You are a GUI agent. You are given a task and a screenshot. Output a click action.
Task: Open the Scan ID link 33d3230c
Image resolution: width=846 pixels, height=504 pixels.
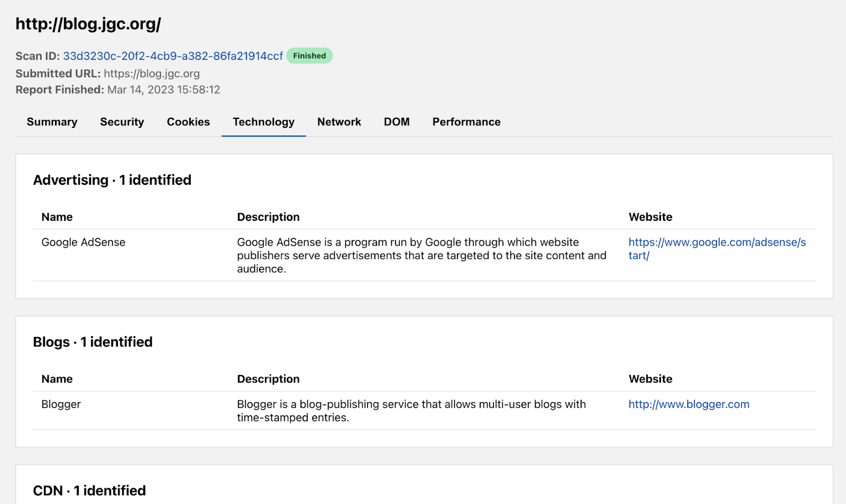[173, 56]
